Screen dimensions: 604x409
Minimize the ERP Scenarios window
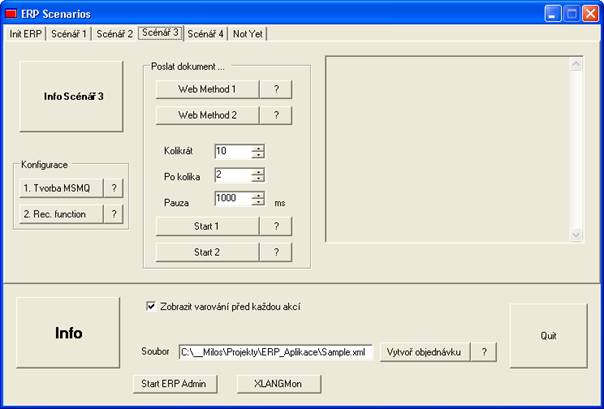(553, 14)
